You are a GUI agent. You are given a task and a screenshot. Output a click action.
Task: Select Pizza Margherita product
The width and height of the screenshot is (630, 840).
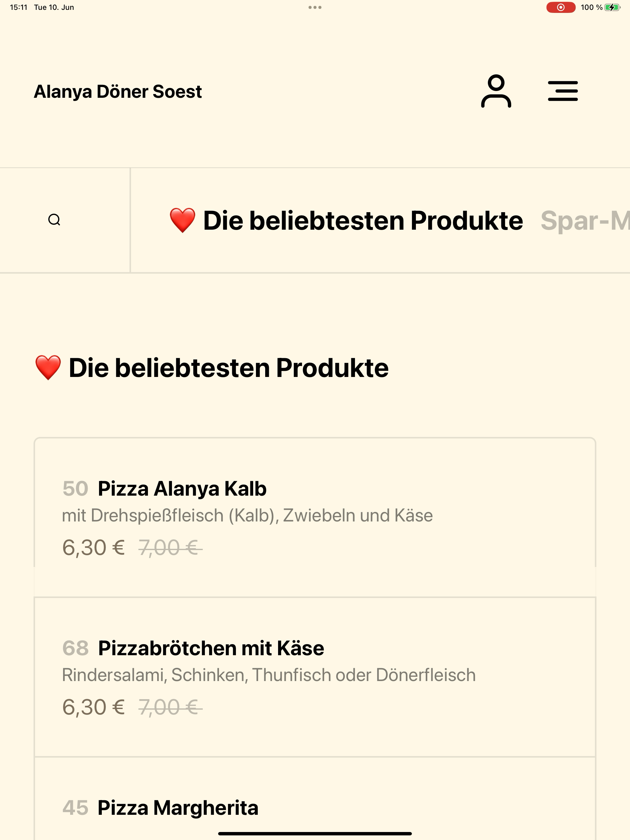[315, 798]
